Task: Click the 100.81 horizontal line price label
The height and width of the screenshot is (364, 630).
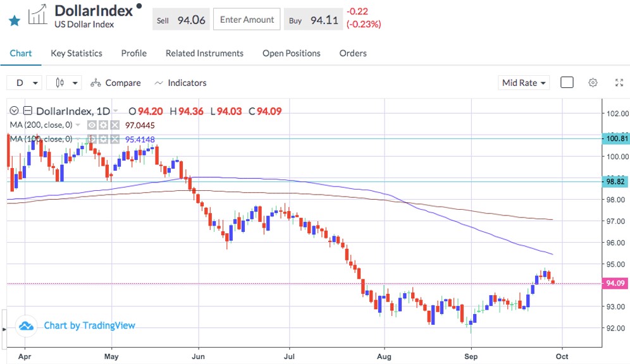Action: [616, 139]
